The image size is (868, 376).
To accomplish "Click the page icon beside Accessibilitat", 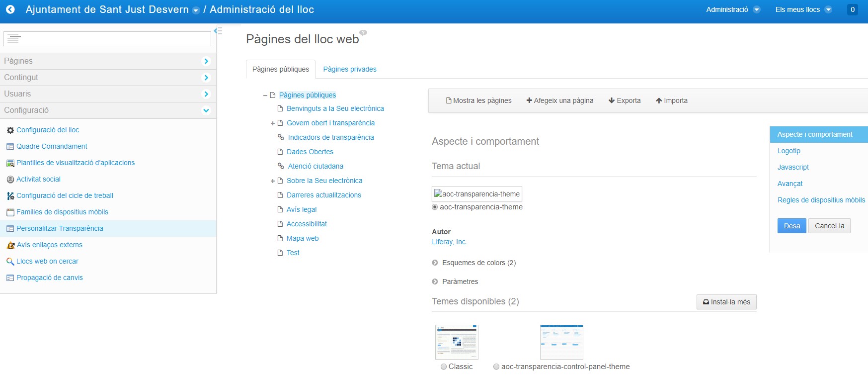I will click(280, 224).
